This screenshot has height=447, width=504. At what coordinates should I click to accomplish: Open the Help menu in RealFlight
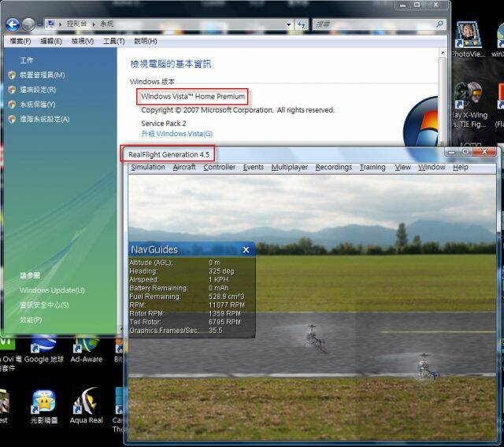pos(460,168)
